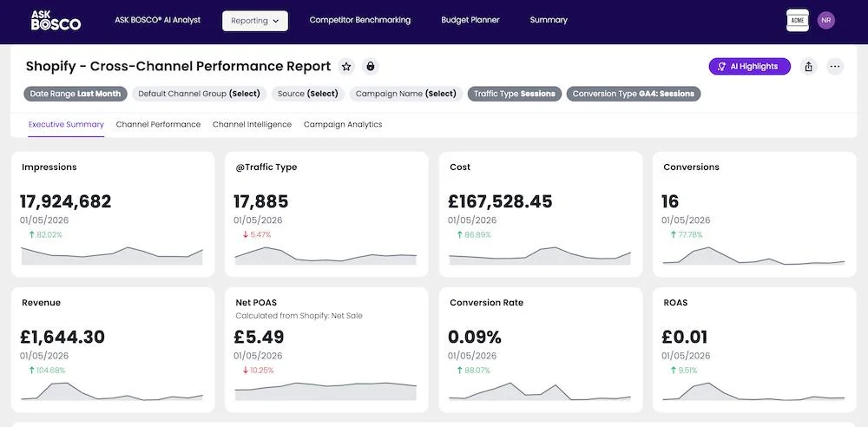Click the Conversion Rate value 0.09%
868x427 pixels.
[x=475, y=337]
